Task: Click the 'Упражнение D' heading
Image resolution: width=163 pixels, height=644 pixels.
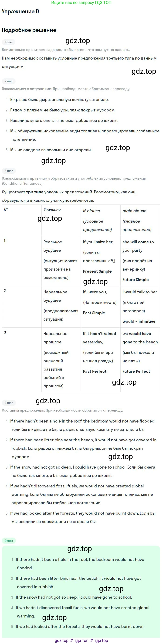Action: tap(20, 11)
